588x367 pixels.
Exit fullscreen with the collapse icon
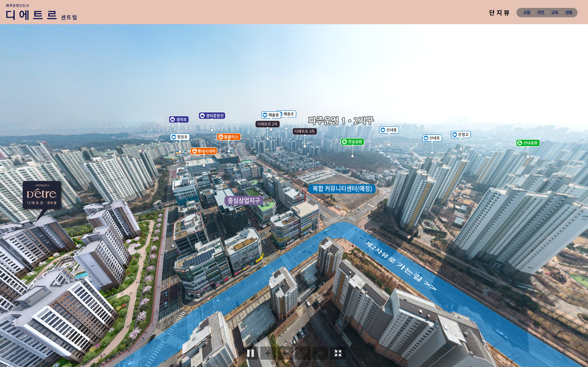coord(338,353)
